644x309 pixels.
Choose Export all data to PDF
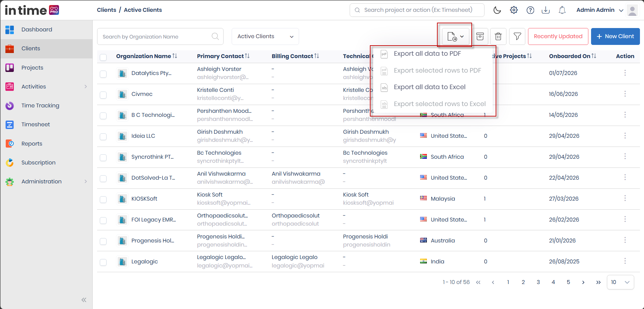click(x=427, y=54)
